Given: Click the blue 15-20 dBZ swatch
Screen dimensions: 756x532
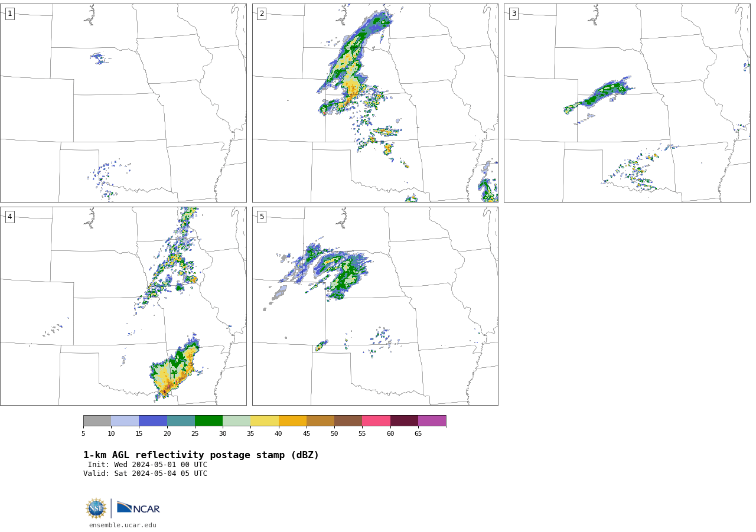Looking at the screenshot, I should tap(153, 421).
